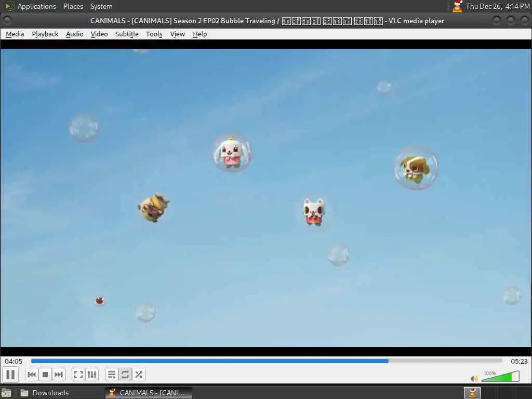Adjust the 100% volume slider

pyautogui.click(x=500, y=376)
